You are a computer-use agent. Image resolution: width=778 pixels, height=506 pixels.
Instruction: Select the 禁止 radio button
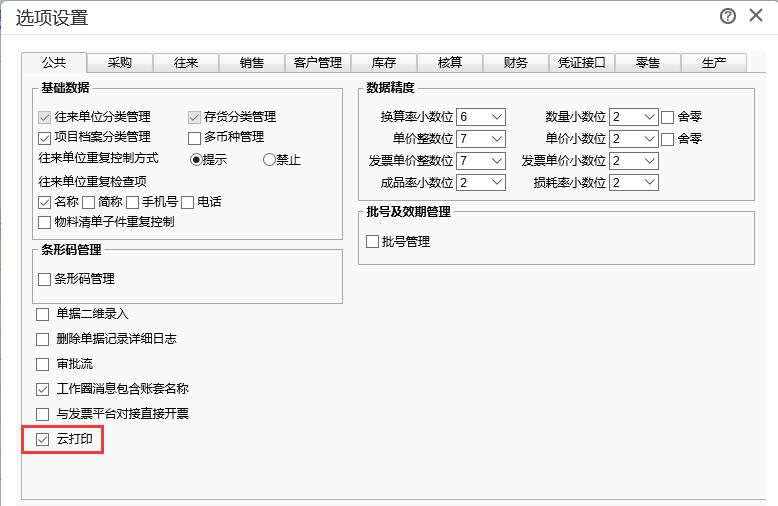click(269, 159)
